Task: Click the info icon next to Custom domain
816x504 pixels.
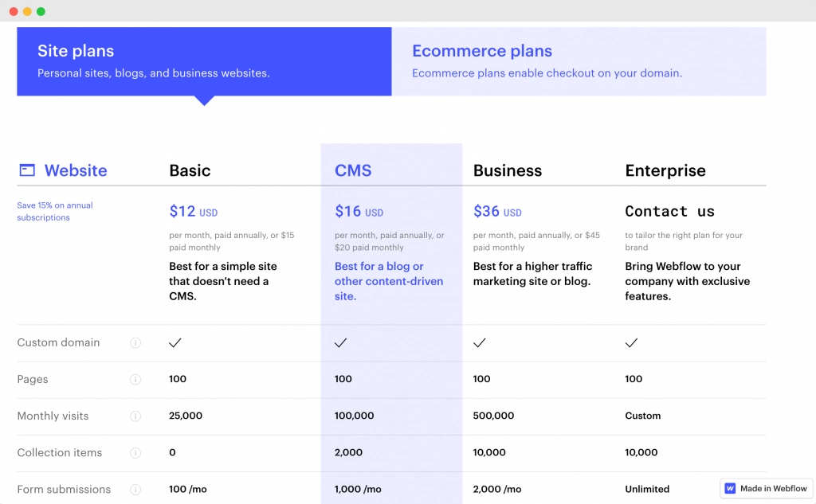Action: [135, 342]
